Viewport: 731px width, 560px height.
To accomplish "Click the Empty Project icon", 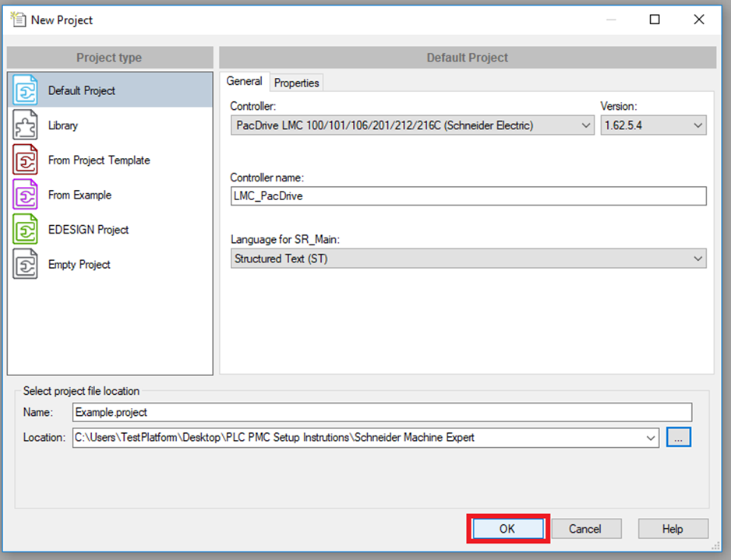I will tap(26, 265).
